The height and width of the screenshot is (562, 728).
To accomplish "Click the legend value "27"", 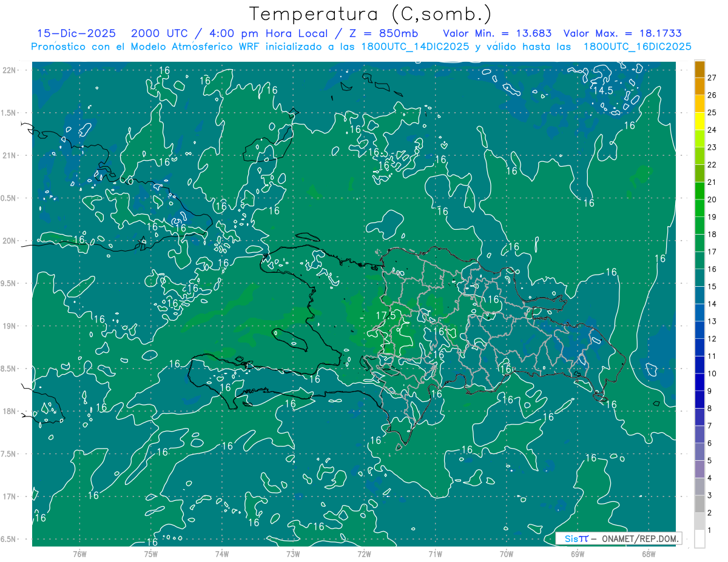I will click(712, 78).
